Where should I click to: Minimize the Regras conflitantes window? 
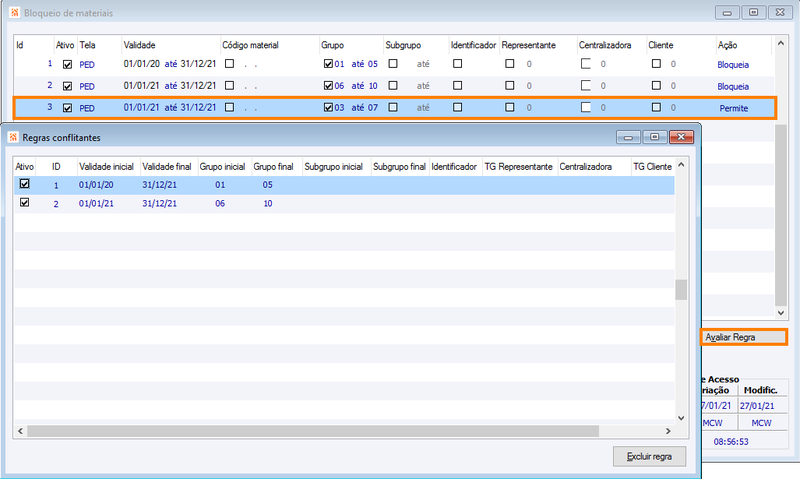tap(629, 137)
